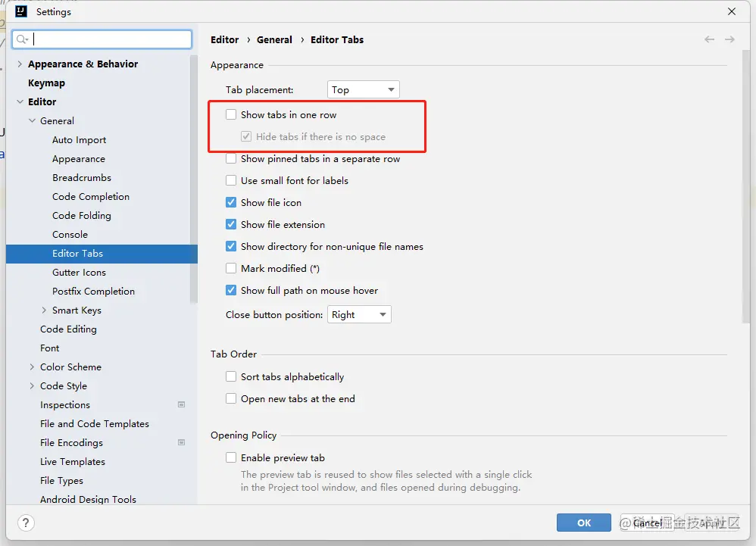Expand the Smart Keys node

coord(44,310)
